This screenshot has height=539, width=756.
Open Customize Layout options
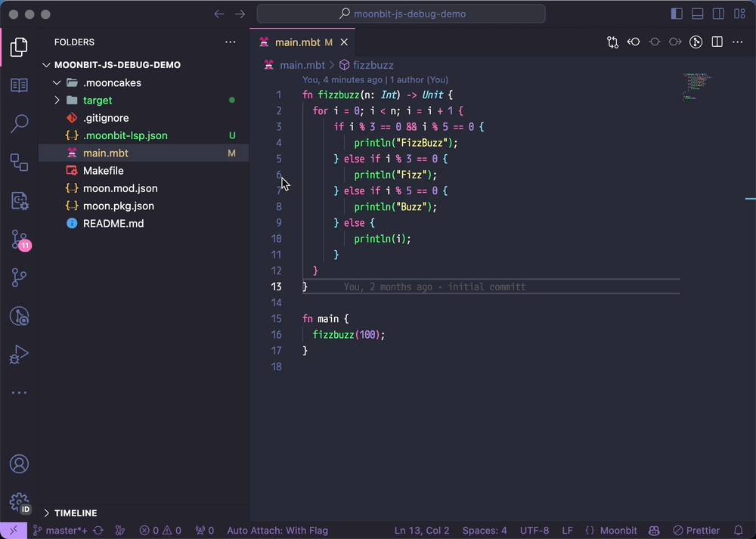click(x=739, y=14)
